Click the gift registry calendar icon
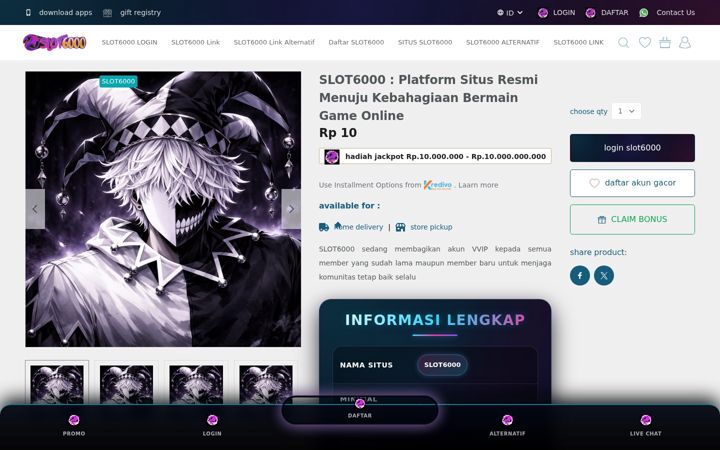This screenshot has width=720, height=450. click(x=107, y=13)
